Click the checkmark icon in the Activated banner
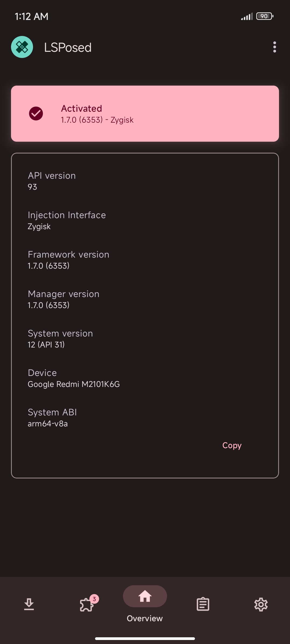Viewport: 290px width, 644px height. coord(36,114)
